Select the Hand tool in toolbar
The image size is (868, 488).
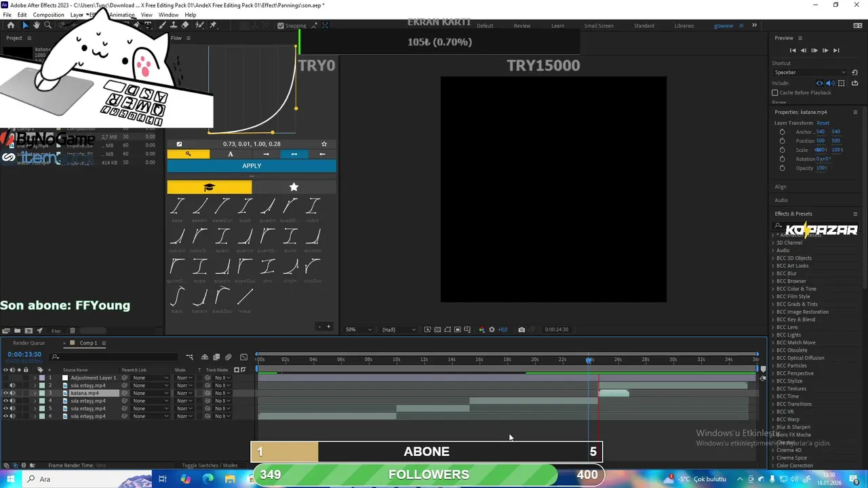tap(37, 25)
